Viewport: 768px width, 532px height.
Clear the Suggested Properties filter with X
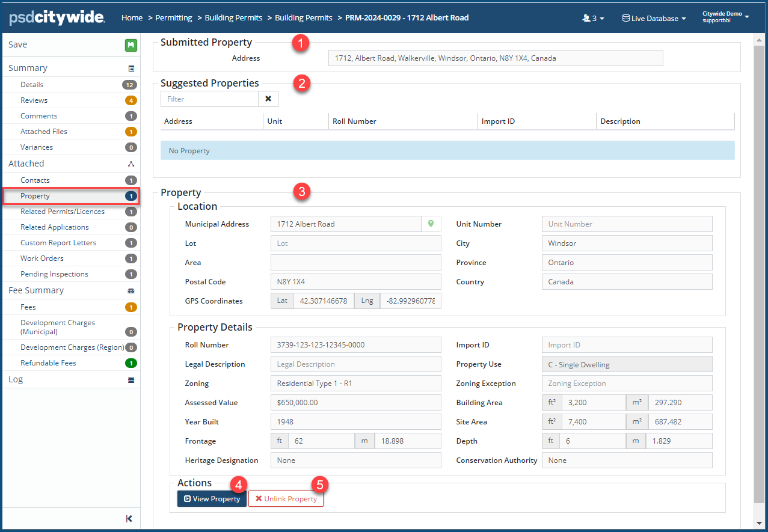(268, 99)
